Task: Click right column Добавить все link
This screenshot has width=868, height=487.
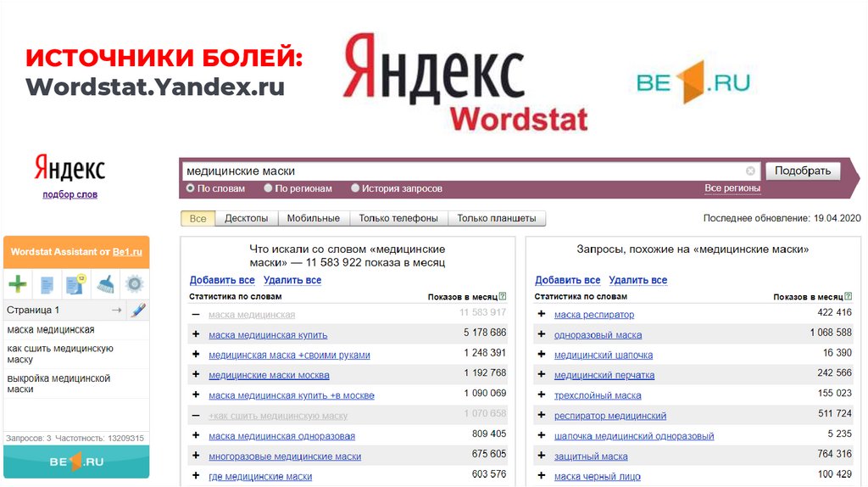Action: [567, 280]
